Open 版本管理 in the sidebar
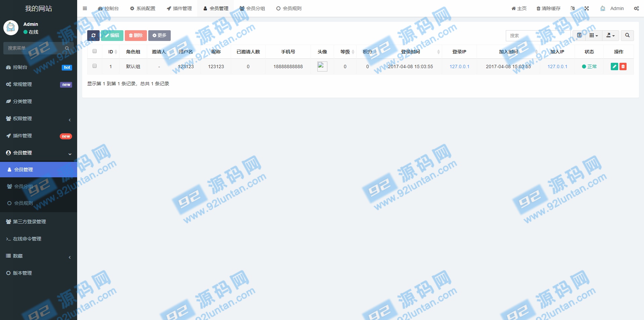 pyautogui.click(x=39, y=273)
